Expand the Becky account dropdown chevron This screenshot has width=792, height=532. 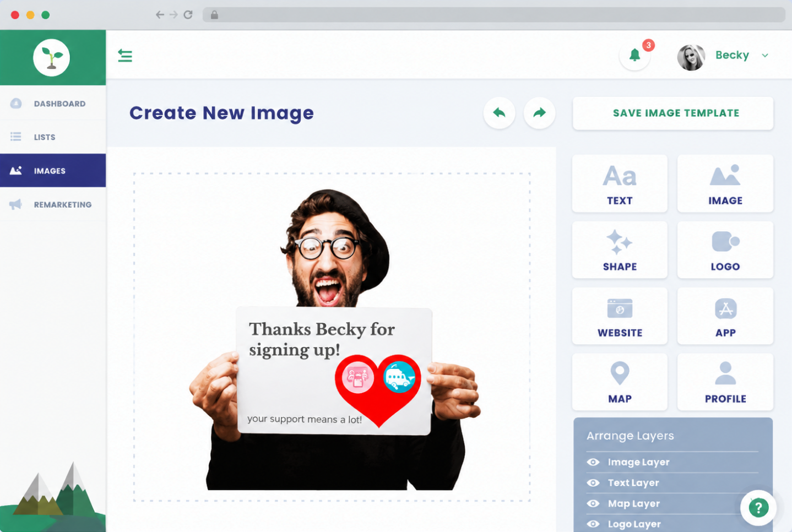(765, 56)
